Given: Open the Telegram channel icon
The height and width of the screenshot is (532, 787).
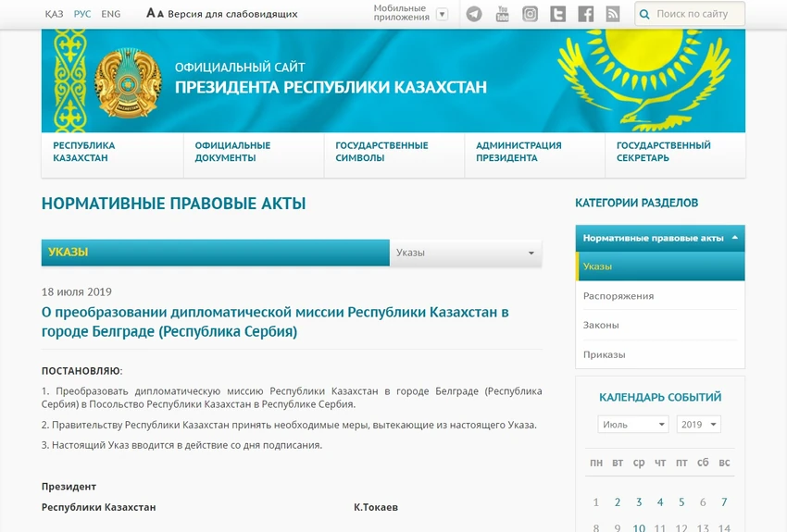Looking at the screenshot, I should pos(474,14).
